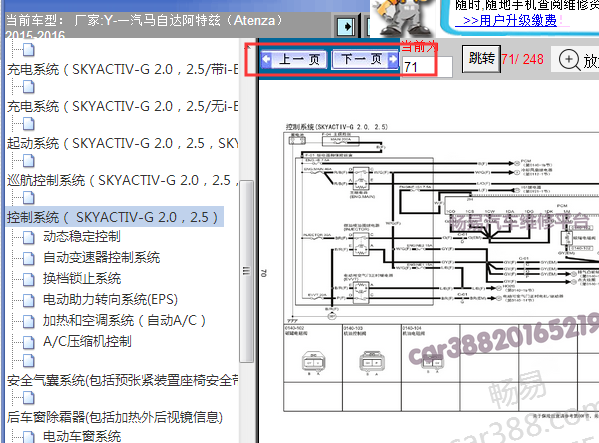Click page icon beside 自动变速器控制系统
Image resolution: width=599 pixels, height=443 pixels.
29,259
